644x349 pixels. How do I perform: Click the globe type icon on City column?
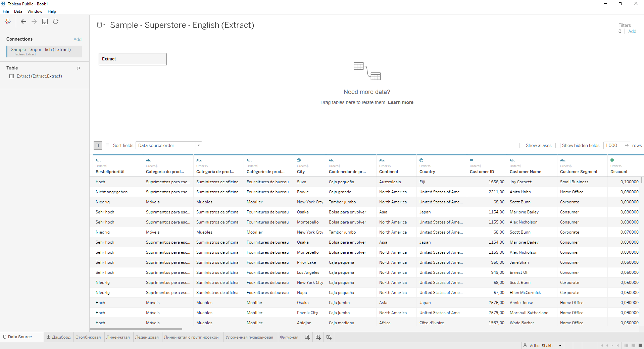[299, 160]
